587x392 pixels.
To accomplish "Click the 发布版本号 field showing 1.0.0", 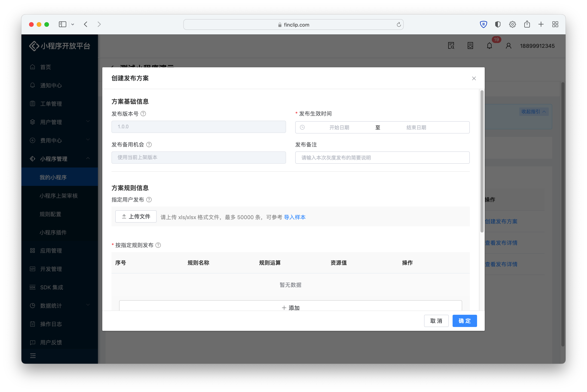I will point(198,127).
